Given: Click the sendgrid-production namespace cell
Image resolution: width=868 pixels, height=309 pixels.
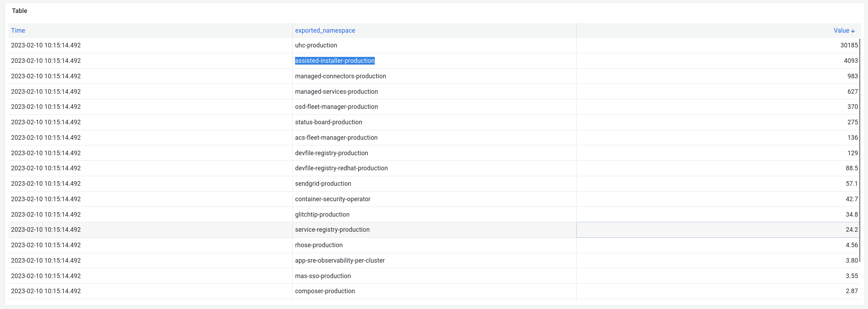Looking at the screenshot, I should [x=323, y=184].
